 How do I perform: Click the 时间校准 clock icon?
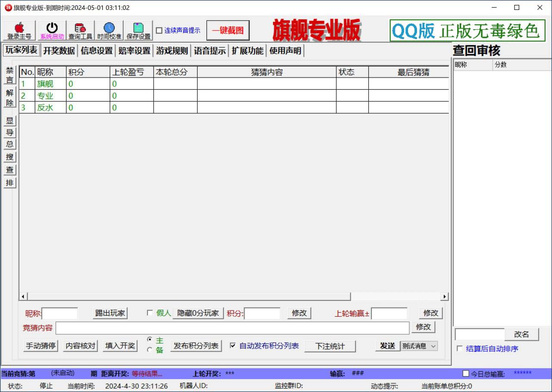click(x=109, y=31)
